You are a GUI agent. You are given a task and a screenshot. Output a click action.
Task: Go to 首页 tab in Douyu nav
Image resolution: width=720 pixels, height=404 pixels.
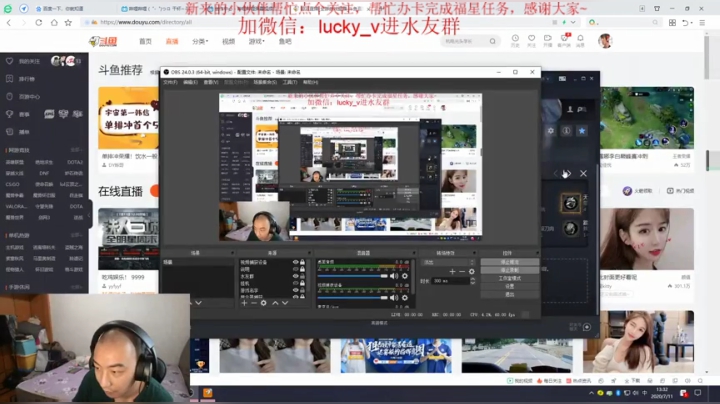coord(146,41)
